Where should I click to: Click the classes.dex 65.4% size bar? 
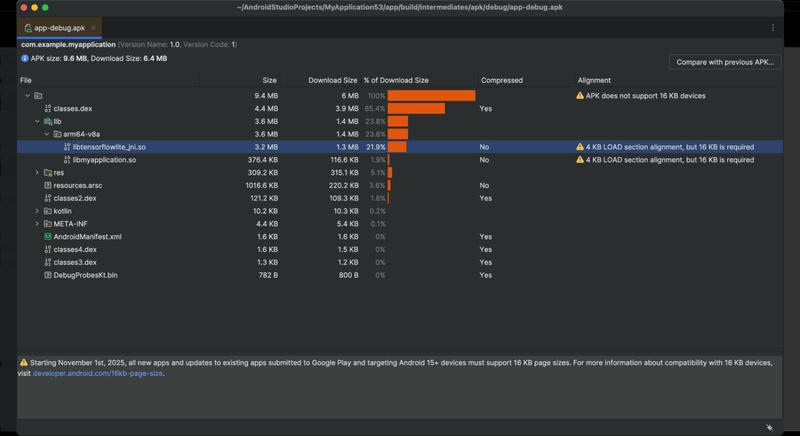point(416,109)
